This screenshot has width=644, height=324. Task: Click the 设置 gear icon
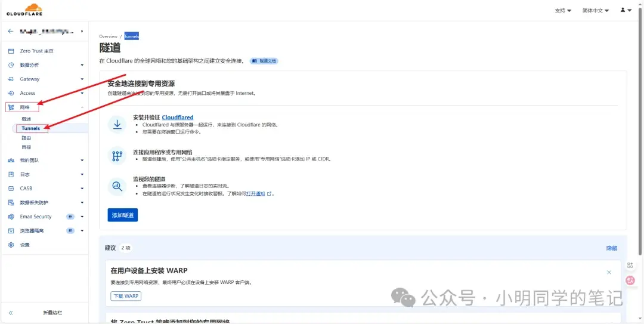coord(11,245)
